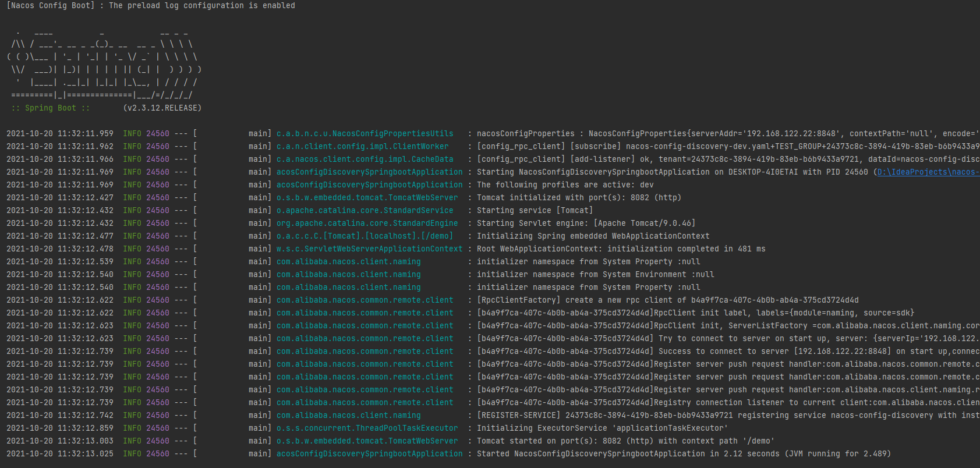Click logger o.apache.catalina.core.StandardService
This screenshot has height=468, width=980.
pos(365,210)
